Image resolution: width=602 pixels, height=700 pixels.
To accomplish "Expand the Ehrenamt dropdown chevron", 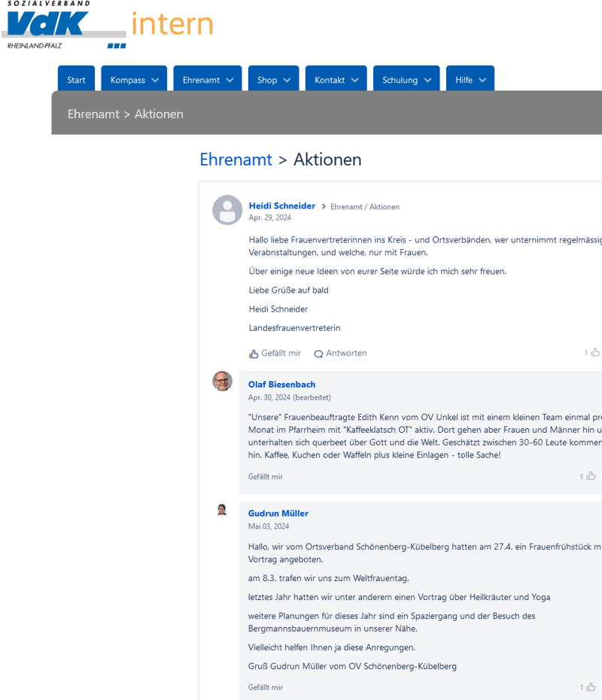I will (230, 80).
